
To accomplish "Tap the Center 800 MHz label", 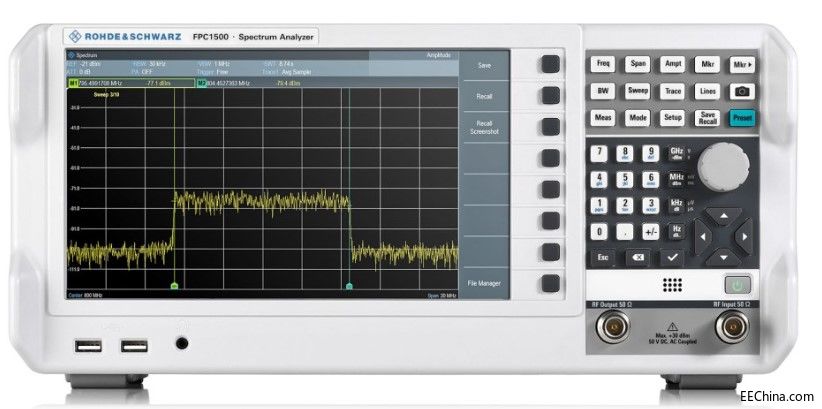I will pos(85,296).
